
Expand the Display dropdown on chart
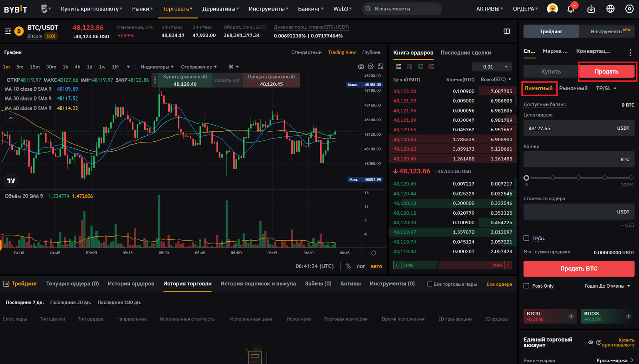(199, 67)
